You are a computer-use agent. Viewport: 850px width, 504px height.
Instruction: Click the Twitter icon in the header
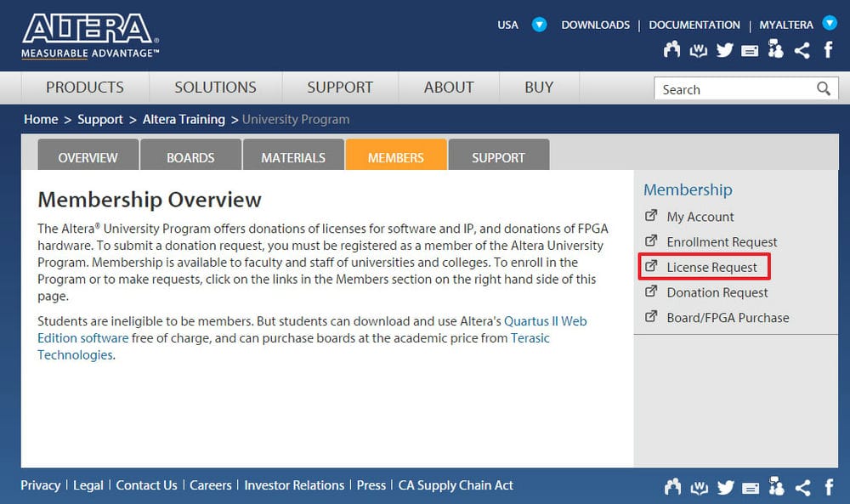pos(724,50)
